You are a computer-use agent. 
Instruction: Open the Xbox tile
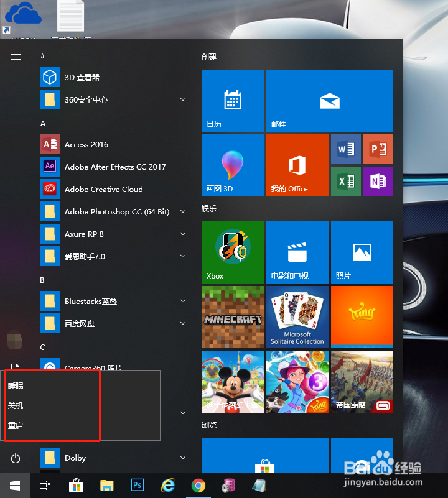(x=233, y=252)
